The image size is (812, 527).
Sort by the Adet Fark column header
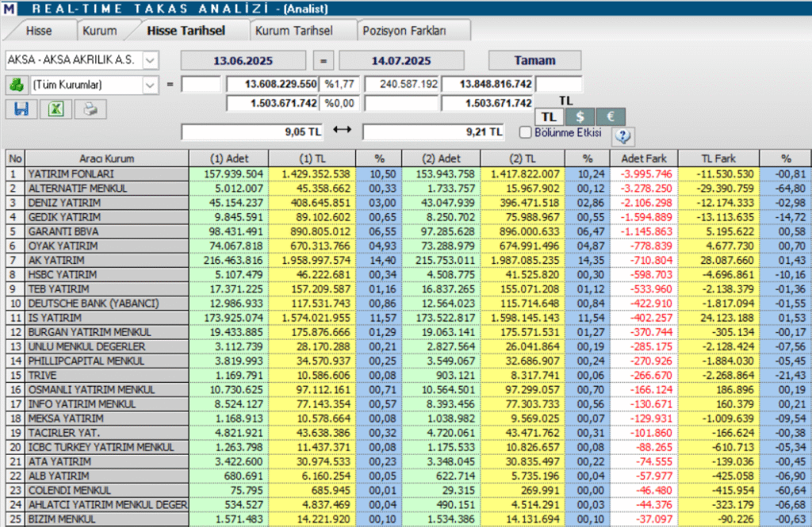[644, 158]
